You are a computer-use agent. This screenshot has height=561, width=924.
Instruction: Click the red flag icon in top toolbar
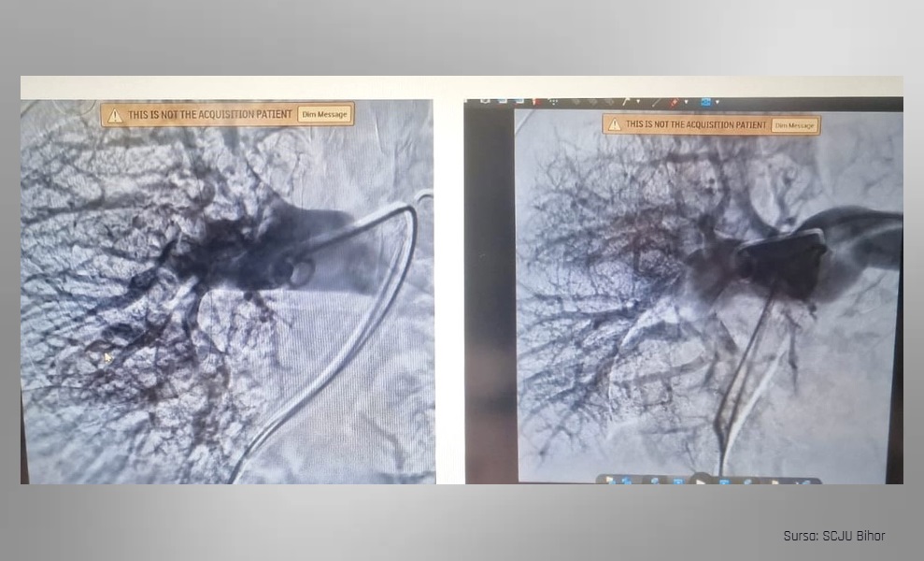pyautogui.click(x=537, y=102)
